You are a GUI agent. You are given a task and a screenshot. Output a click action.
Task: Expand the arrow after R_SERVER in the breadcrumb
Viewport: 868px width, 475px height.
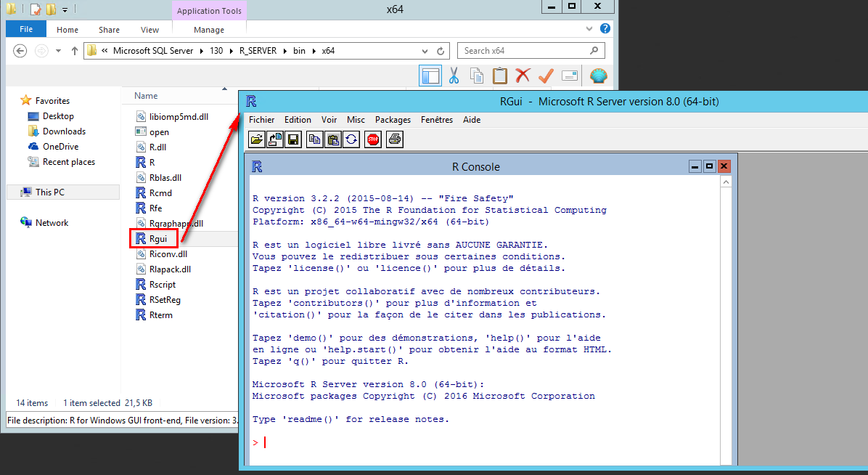coord(284,51)
